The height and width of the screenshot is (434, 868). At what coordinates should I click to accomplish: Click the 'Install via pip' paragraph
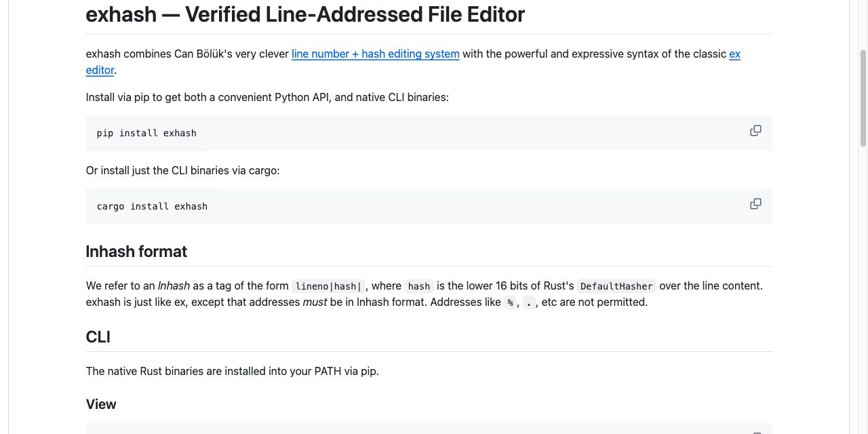[x=267, y=97]
